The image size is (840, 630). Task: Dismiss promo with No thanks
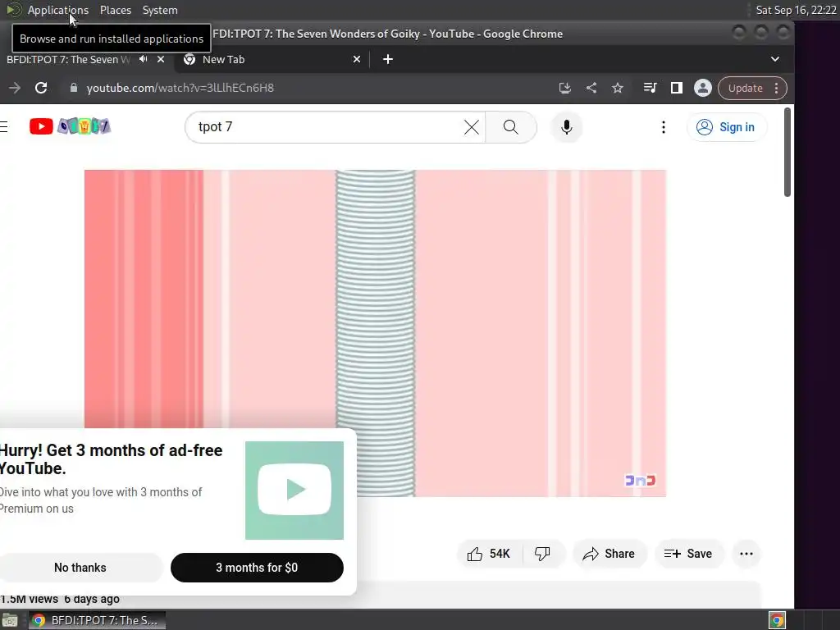(80, 568)
